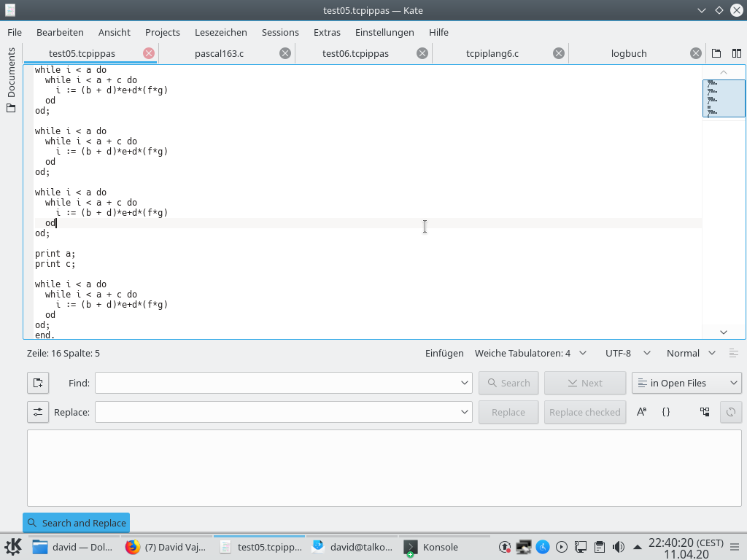
Task: Expand the 'in Open Files' search scope dropdown
Action: 686,383
